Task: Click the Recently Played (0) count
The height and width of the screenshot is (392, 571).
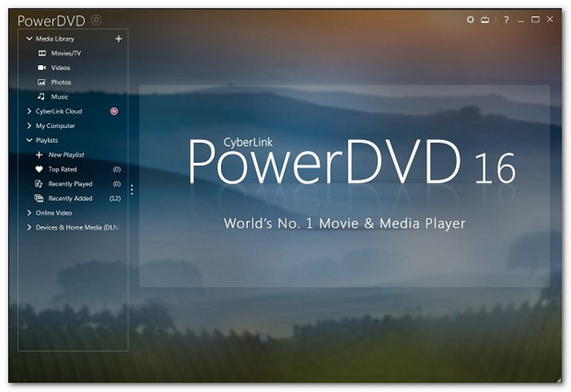Action: pyautogui.click(x=117, y=184)
